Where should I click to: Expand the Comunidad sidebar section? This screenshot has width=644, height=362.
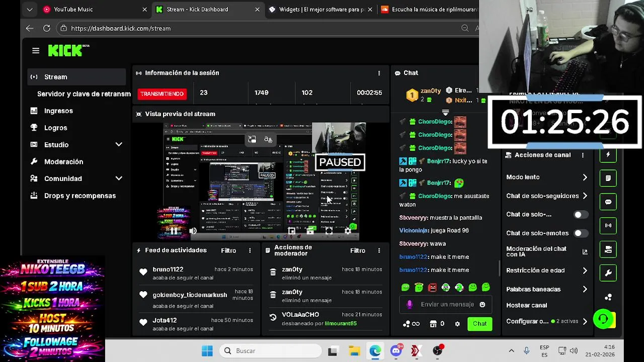(x=119, y=178)
